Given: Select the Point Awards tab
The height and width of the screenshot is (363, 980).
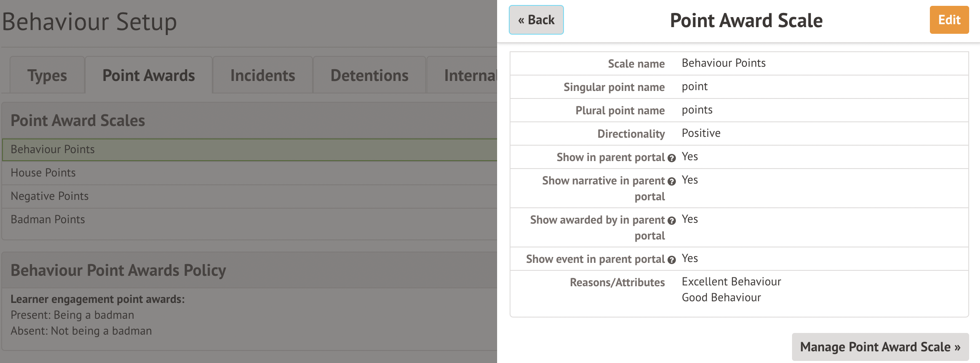Looking at the screenshot, I should coord(149,76).
